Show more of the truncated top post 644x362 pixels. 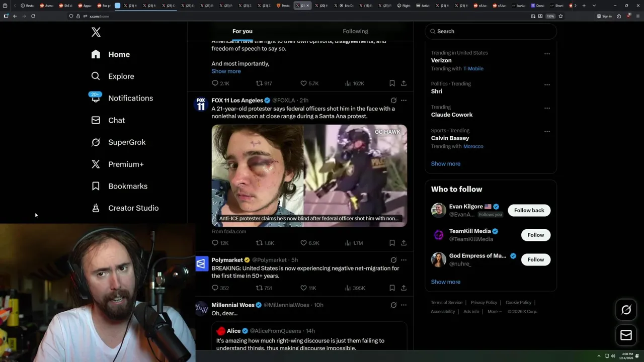226,71
